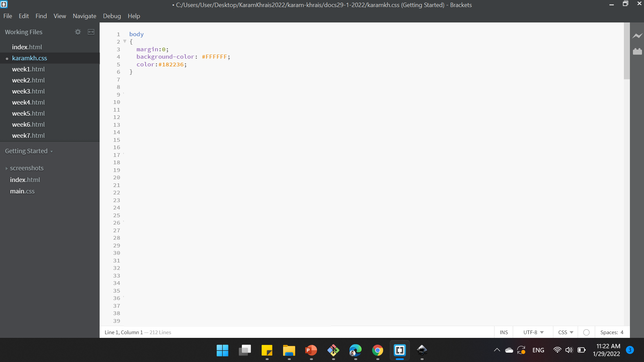Image resolution: width=644 pixels, height=362 pixels.
Task: Select karamkh.css in the Working Files list
Action: [x=30, y=58]
